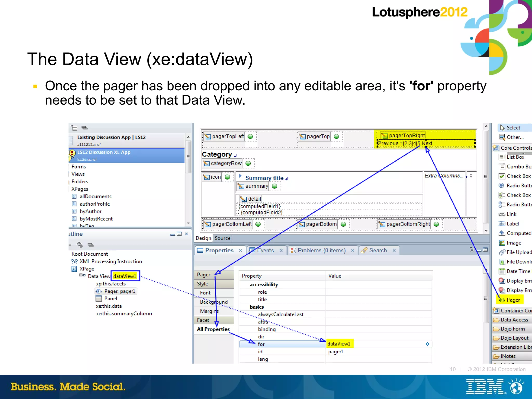Click green dot next to pagerTop
Screen dimensions: 532x399
[336, 137]
